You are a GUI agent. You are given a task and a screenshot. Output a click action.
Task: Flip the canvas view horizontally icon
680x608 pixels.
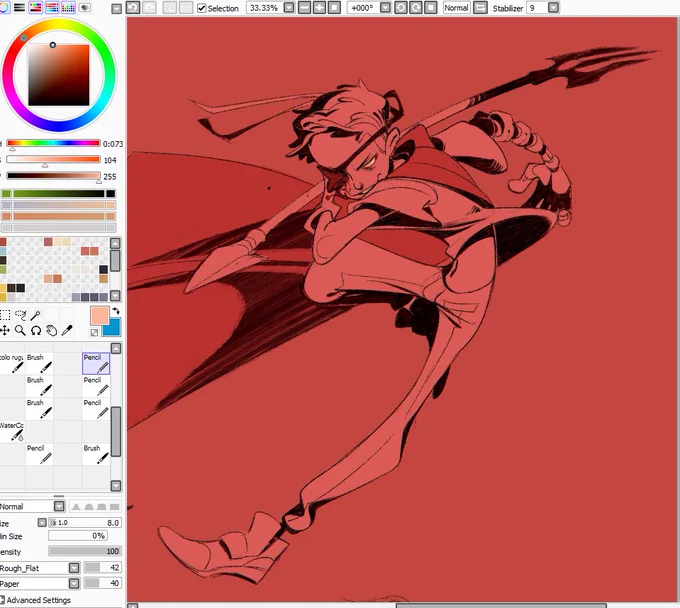tap(480, 8)
